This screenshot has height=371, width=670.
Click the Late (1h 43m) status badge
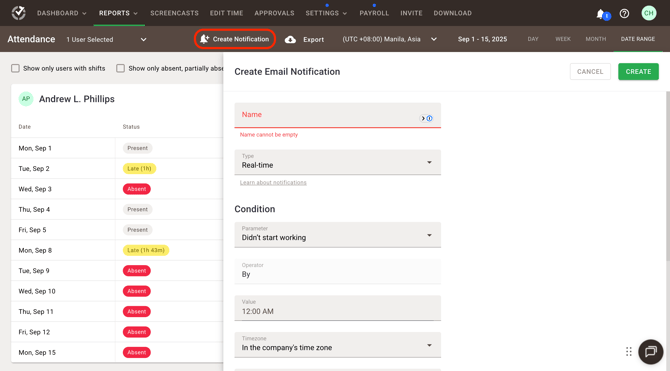pyautogui.click(x=146, y=250)
